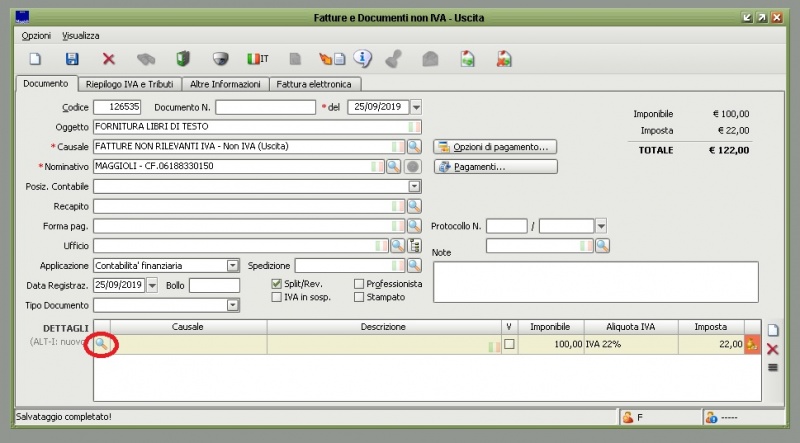
Task: Click the magnifier in the details Causale cell
Action: [x=102, y=344]
